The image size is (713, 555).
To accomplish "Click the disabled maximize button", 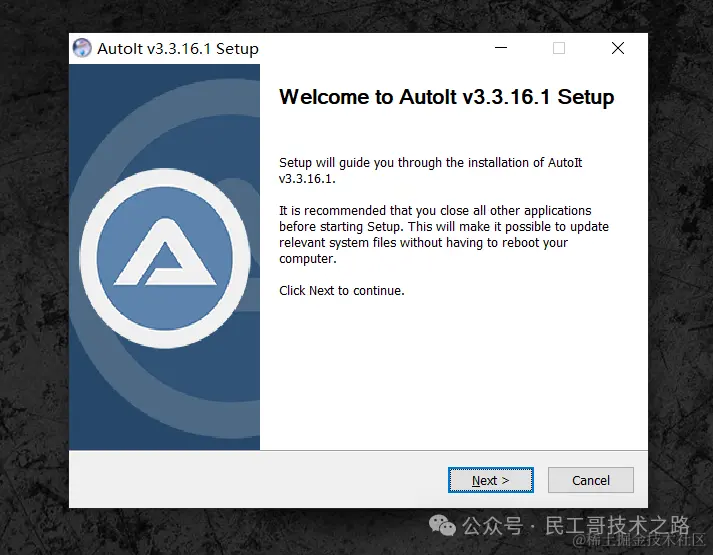I will [x=559, y=48].
